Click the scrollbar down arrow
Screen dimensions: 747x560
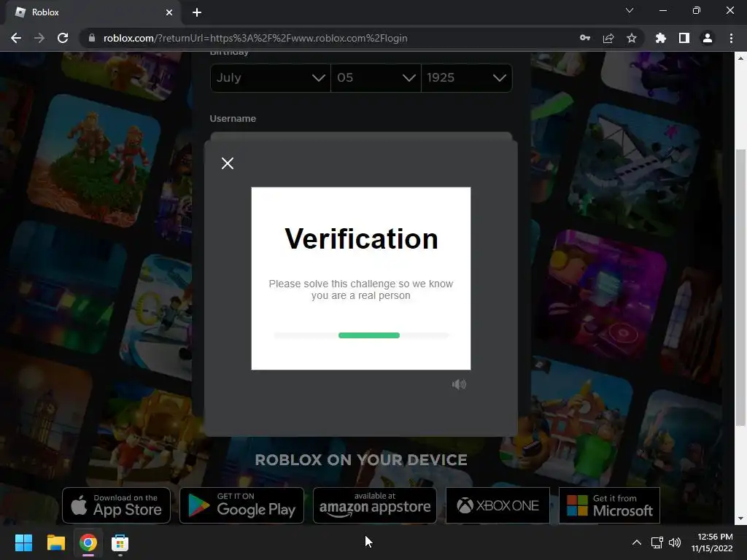tap(740, 518)
